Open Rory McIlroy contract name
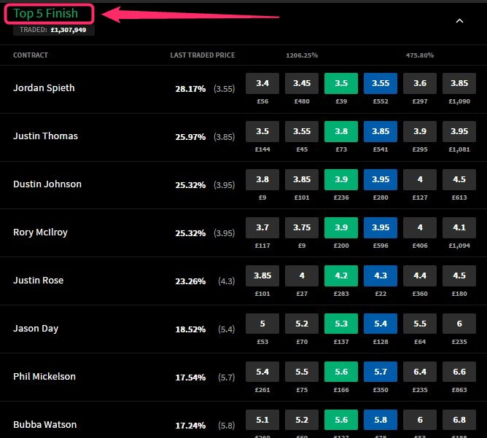 [40, 232]
